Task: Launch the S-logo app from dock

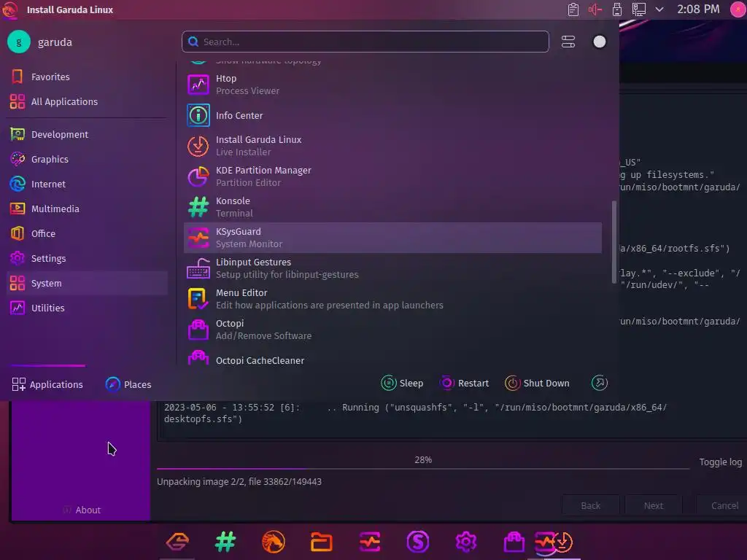Action: point(418,542)
